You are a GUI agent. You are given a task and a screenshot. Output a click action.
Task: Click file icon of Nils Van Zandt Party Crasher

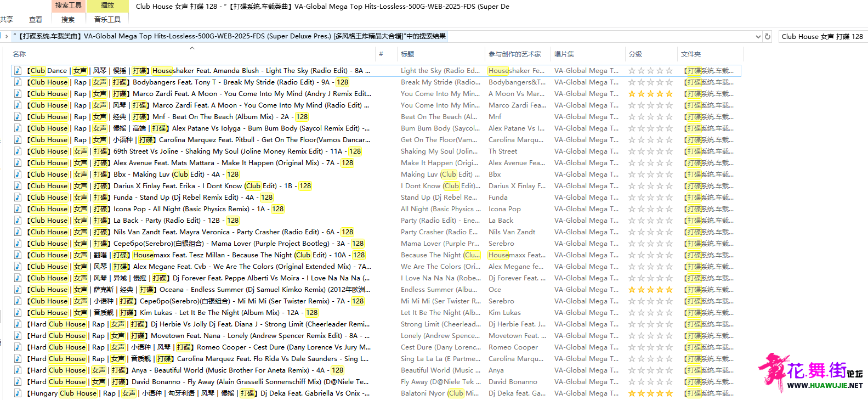[18, 232]
